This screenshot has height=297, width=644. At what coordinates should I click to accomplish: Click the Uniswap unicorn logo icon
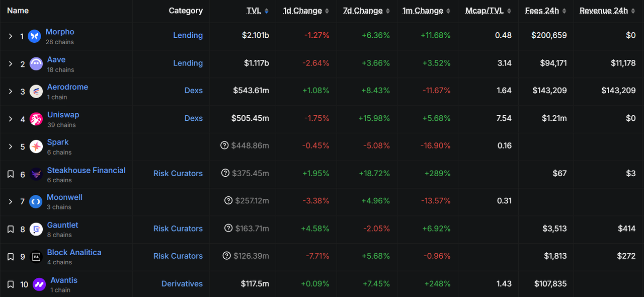[36, 119]
